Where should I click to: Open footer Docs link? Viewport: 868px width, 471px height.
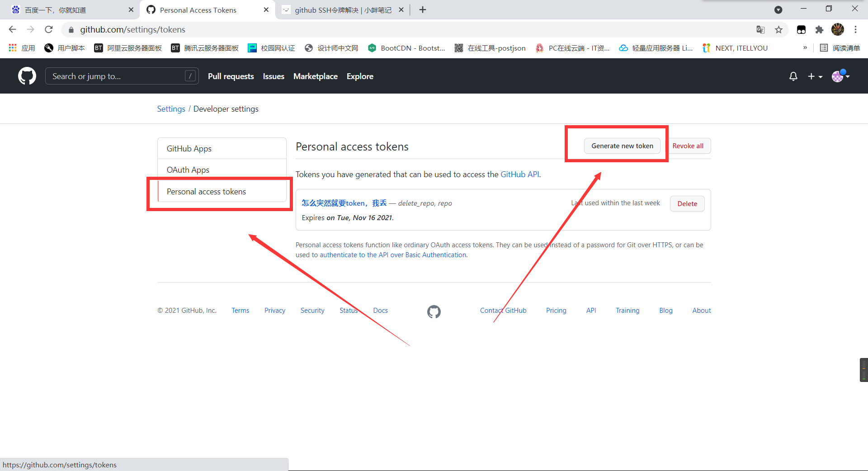tap(381, 311)
